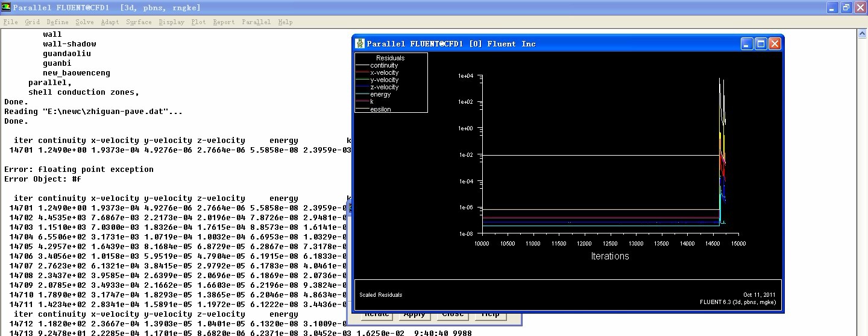Open the Display menu
The width and height of the screenshot is (868, 336).
[x=171, y=22]
